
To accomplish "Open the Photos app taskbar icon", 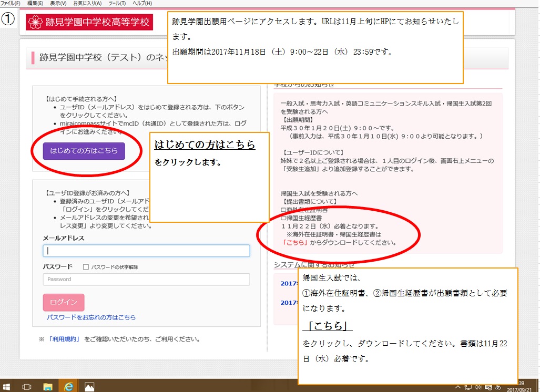I will pos(89,386).
